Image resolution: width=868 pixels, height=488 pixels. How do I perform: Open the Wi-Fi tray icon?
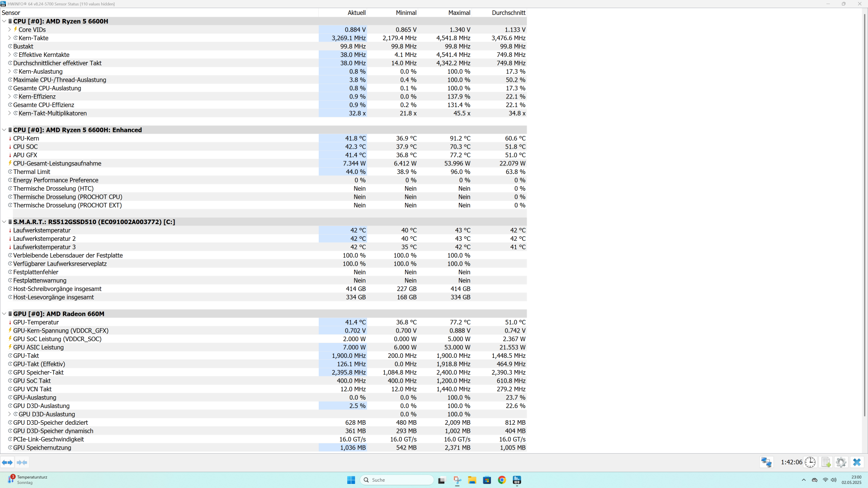coord(825,480)
